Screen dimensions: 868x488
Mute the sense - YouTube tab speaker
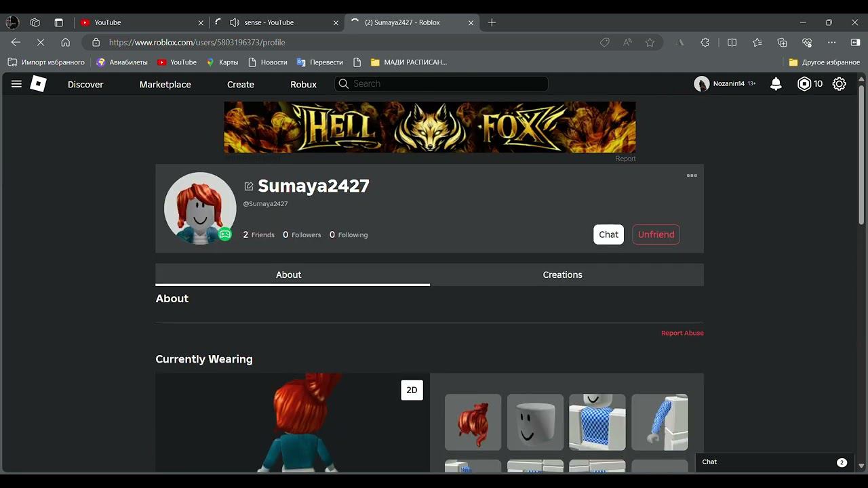tap(235, 22)
